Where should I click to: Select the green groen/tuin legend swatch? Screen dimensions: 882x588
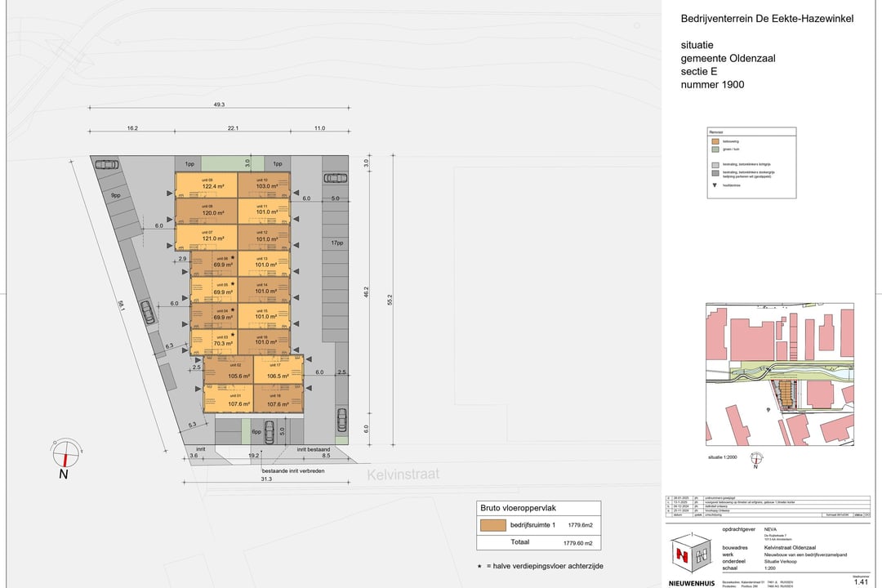point(715,149)
